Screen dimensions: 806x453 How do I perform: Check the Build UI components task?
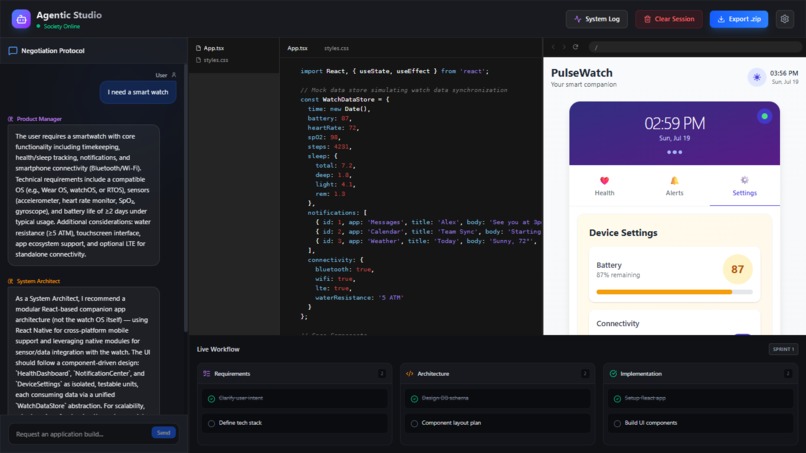click(x=617, y=424)
